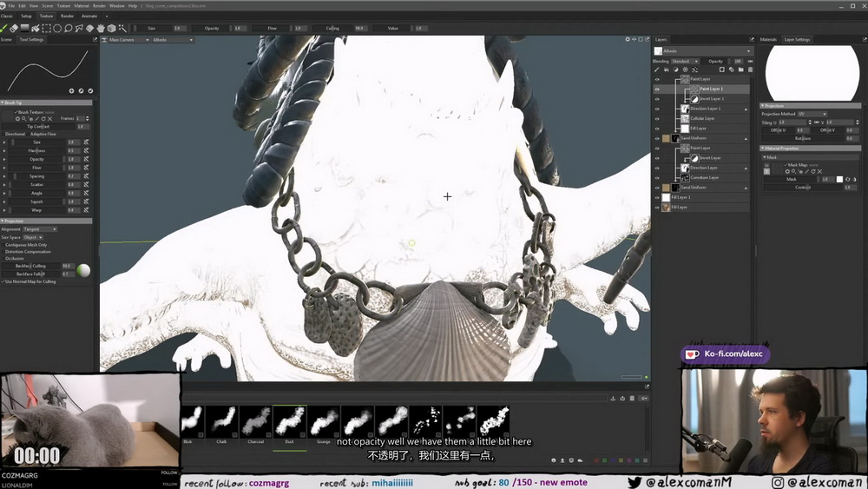The image size is (868, 489).
Task: Open the Material menu
Action: 82,5
